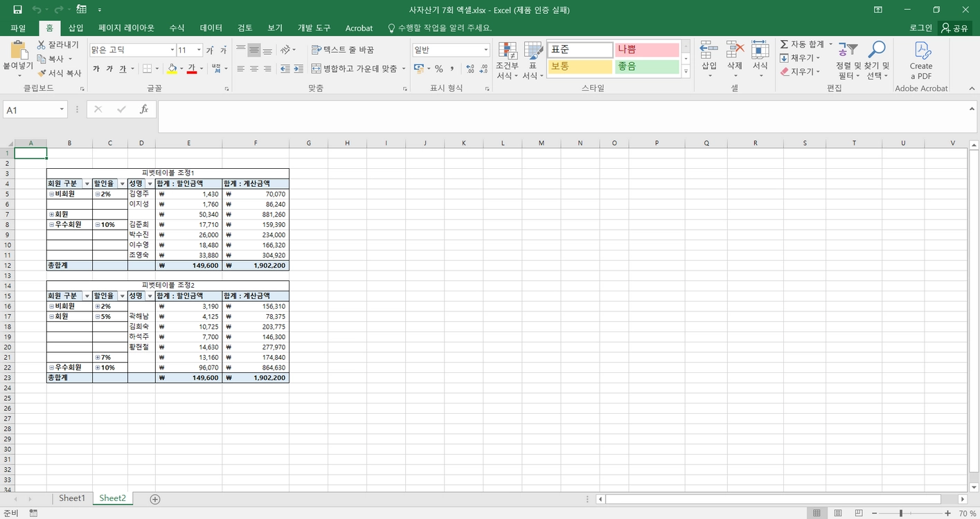Save the workbook with the Save icon
980x519 pixels.
point(17,10)
